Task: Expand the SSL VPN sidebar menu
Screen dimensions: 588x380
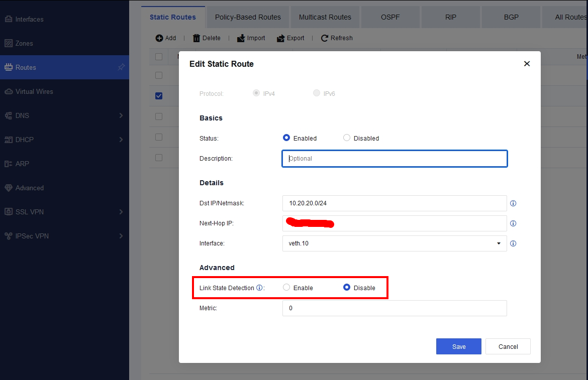Action: click(x=64, y=212)
